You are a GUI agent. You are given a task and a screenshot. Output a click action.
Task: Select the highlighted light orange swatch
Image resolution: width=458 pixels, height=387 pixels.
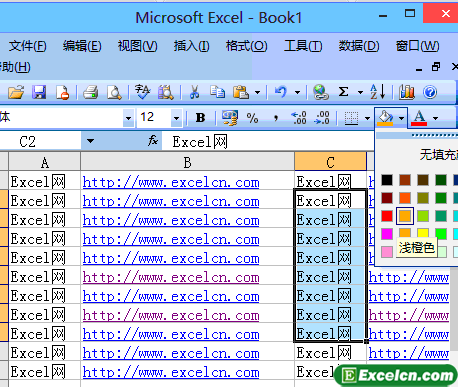click(x=405, y=216)
